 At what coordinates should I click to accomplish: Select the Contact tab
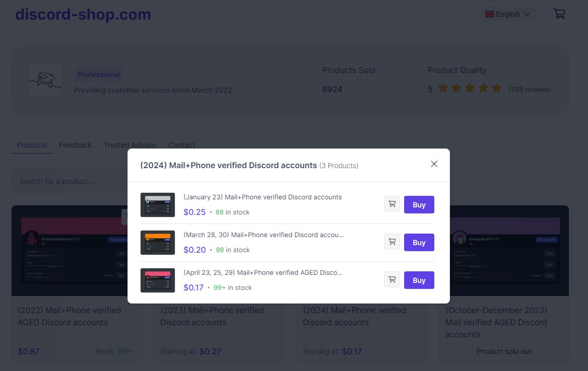coord(181,145)
